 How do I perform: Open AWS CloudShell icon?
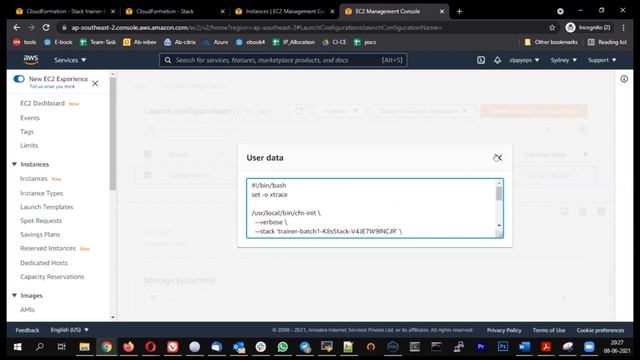point(481,60)
